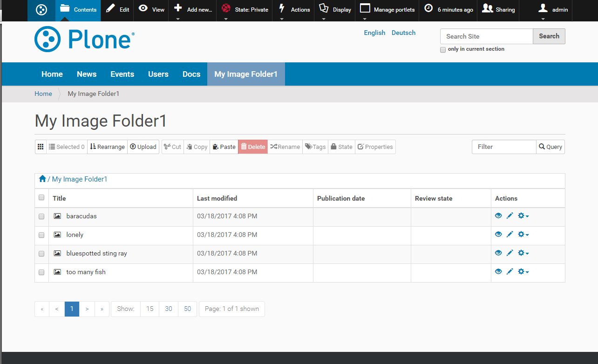Click the pencil edit icon for baracudas

click(x=510, y=216)
